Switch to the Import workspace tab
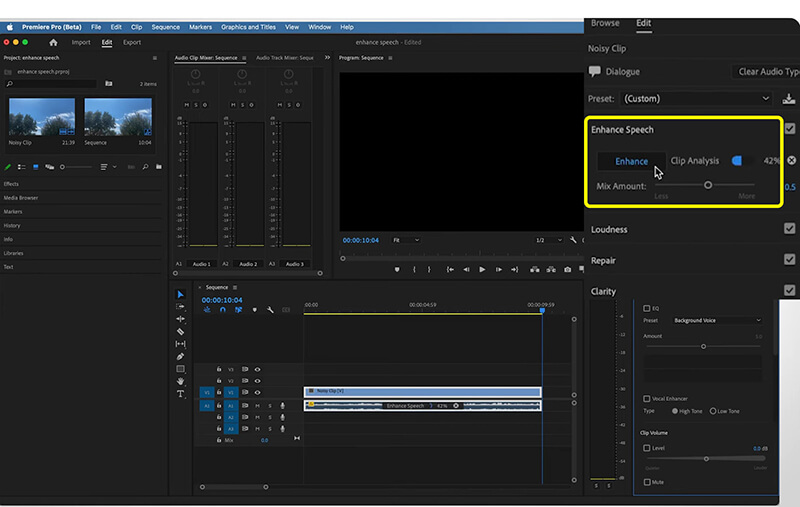The width and height of the screenshot is (800, 507). point(81,42)
